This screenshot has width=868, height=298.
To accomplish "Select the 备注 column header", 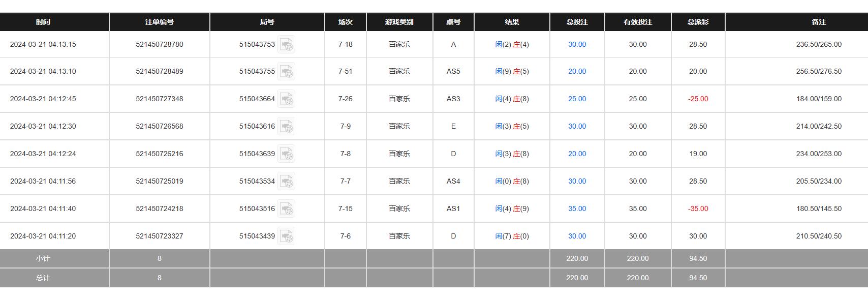I will click(819, 22).
